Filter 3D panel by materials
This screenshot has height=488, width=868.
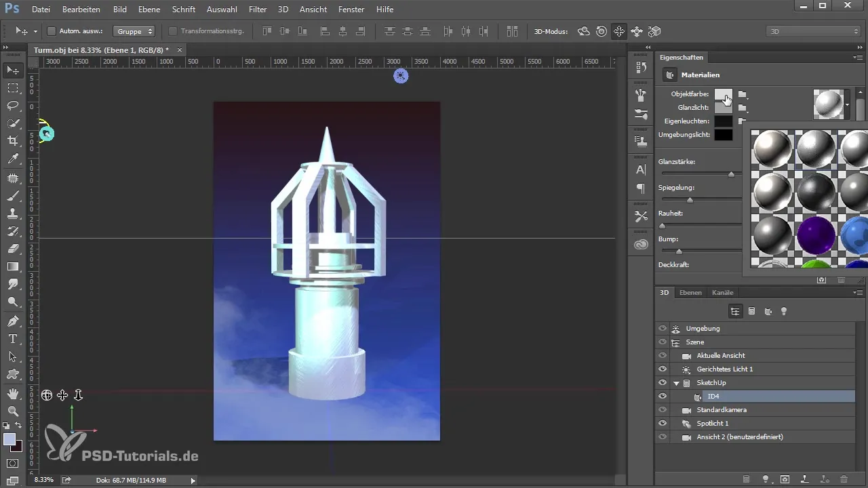click(768, 311)
